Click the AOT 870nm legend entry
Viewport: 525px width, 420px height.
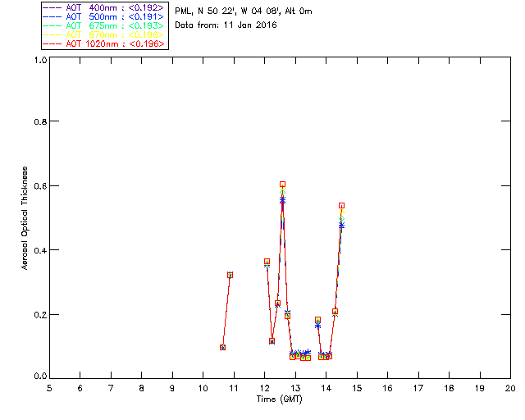point(104,34)
